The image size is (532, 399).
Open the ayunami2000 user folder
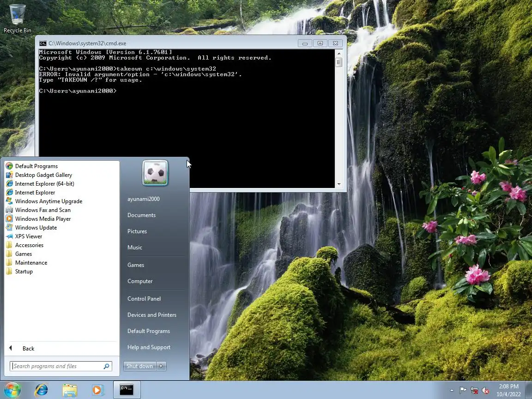(144, 199)
